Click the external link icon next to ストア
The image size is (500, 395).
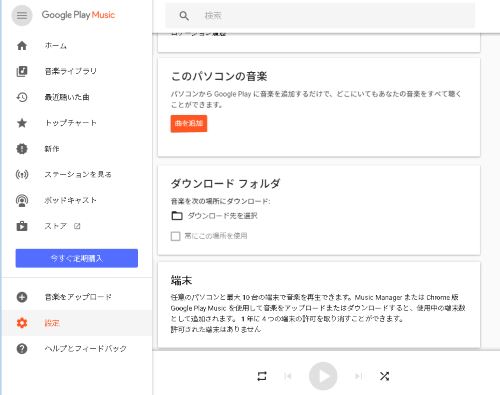tap(77, 226)
